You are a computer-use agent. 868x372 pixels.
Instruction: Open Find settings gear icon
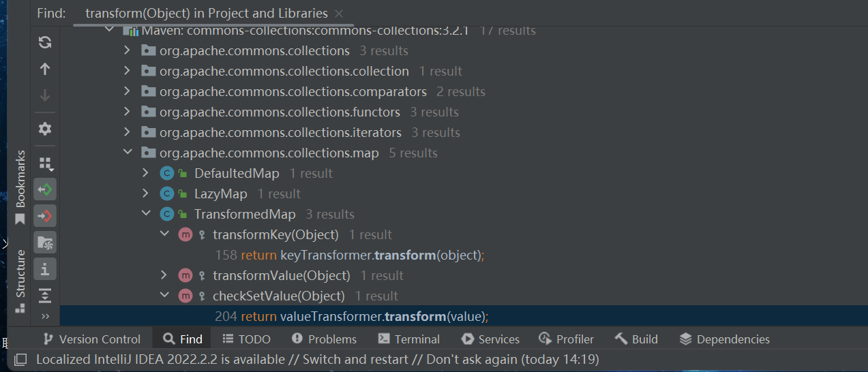(x=45, y=129)
